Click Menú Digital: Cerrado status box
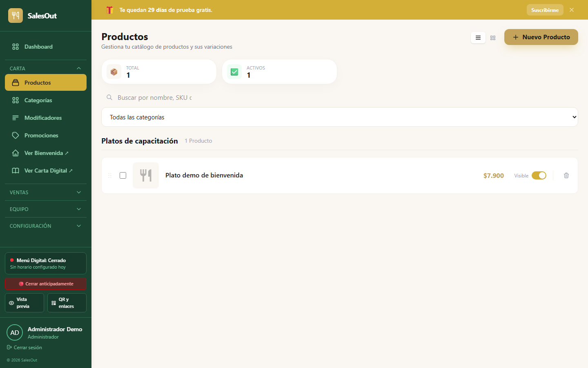This screenshot has height=368, width=588. pos(46,263)
